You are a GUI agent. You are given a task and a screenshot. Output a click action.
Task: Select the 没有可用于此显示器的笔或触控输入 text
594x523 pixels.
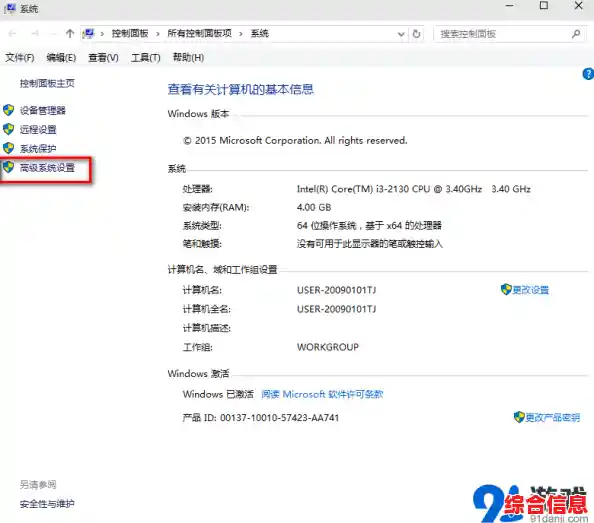tap(369, 244)
